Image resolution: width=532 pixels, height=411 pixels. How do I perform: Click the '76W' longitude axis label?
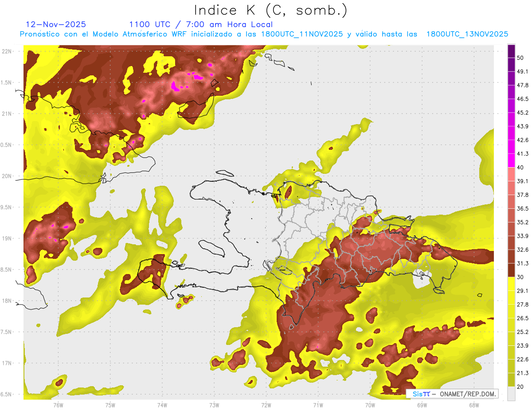point(58,405)
